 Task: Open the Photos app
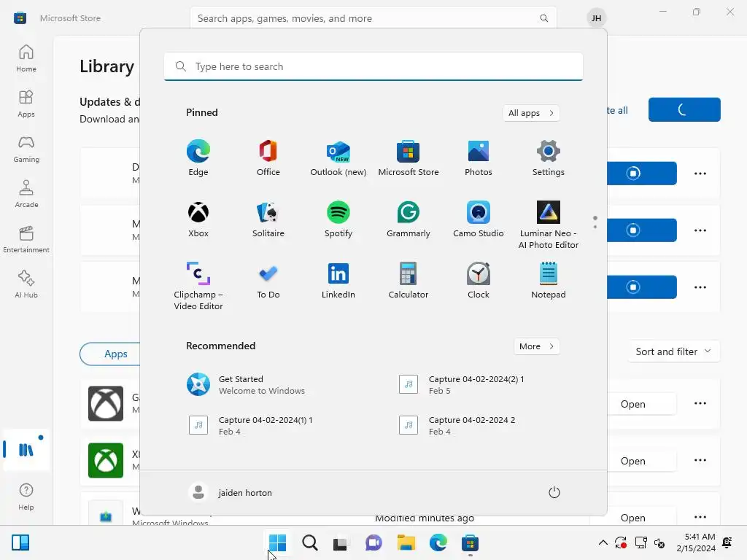tap(479, 157)
